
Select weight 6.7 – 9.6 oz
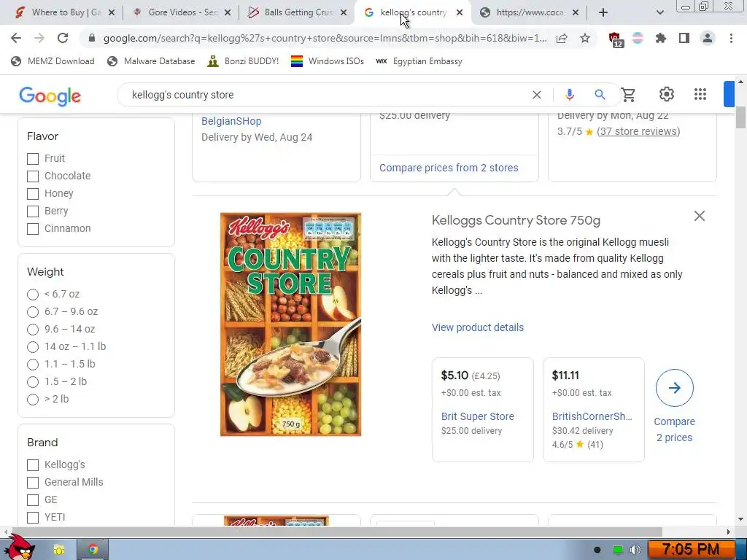pyautogui.click(x=33, y=312)
